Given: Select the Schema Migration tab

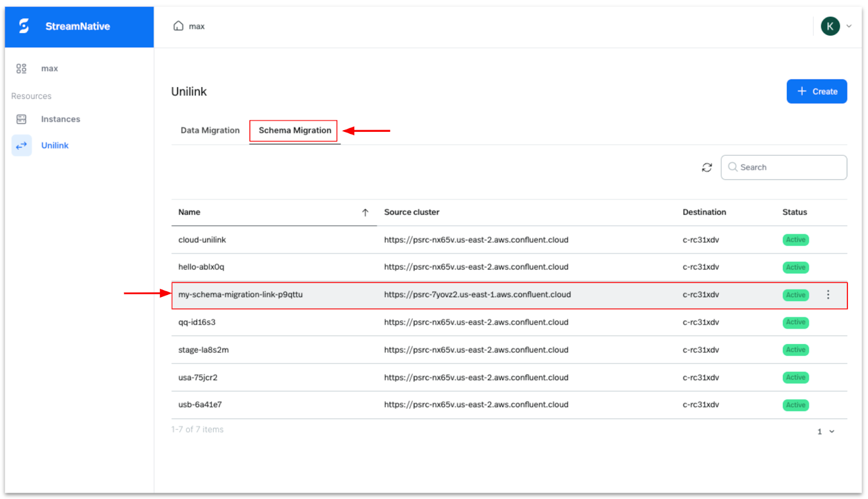Looking at the screenshot, I should point(295,131).
